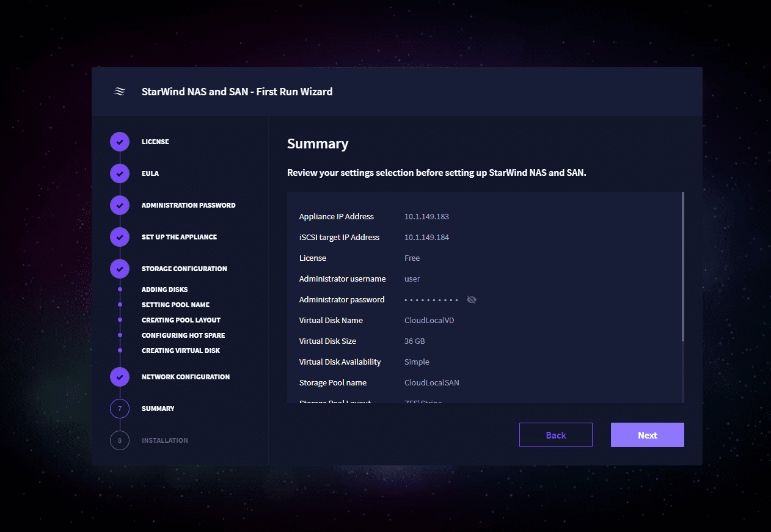Click the step 8 Installation circle
The width and height of the screenshot is (771, 532).
tap(120, 440)
